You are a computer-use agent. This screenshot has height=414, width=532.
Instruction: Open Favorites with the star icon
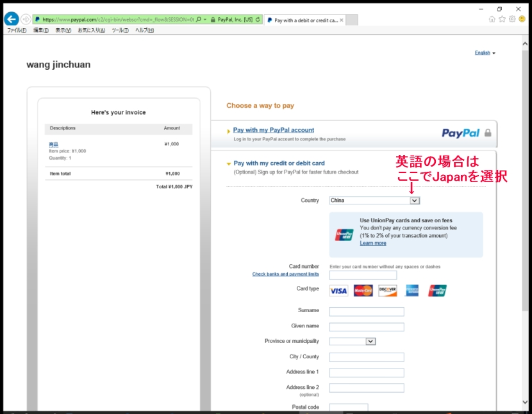[502, 19]
